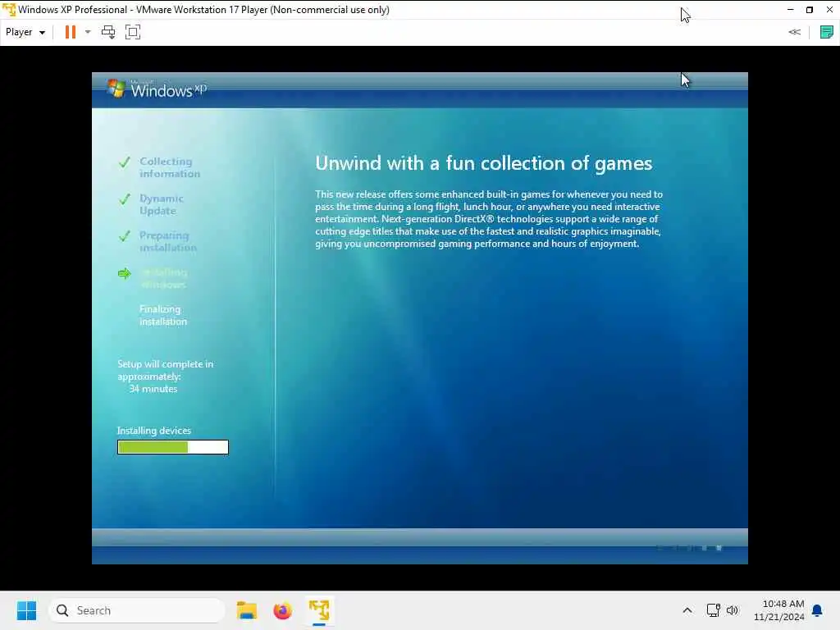Image resolution: width=840 pixels, height=630 pixels.
Task: Launch Firefox from the taskbar
Action: [282, 610]
